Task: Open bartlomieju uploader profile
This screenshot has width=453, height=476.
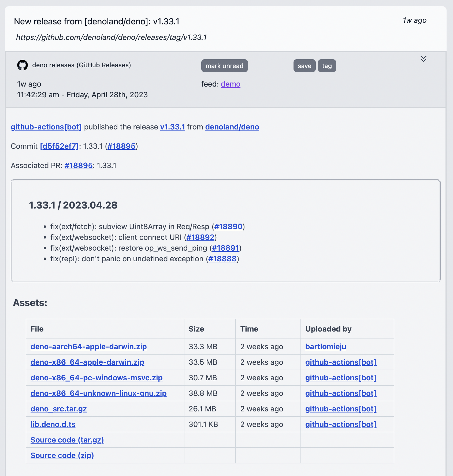Action: click(x=326, y=347)
